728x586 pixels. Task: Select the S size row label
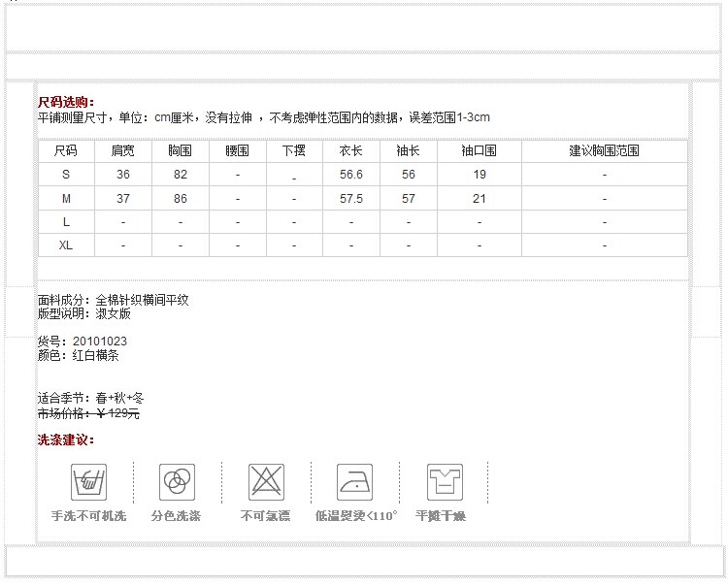click(x=66, y=175)
